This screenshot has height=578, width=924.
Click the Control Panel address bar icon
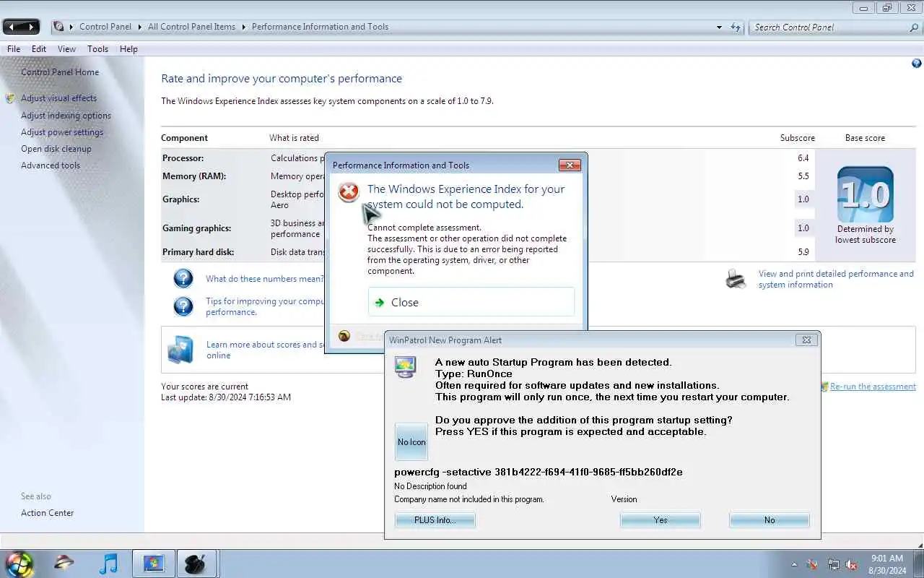(58, 27)
